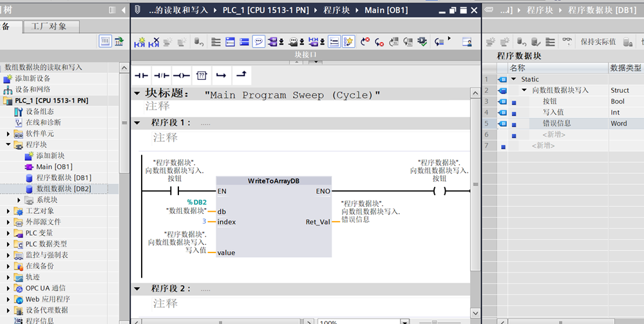Click the delete network toolbar icon
This screenshot has width=644, height=324.
click(x=154, y=42)
